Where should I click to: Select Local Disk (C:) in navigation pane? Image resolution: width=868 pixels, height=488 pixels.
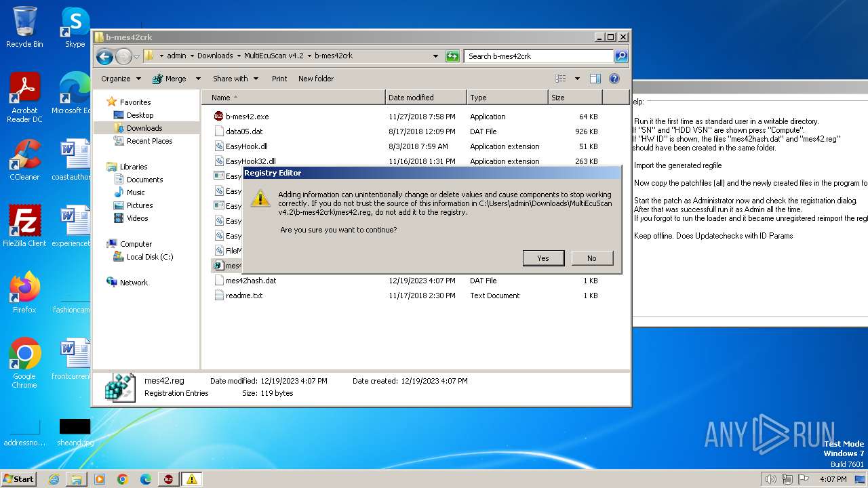[x=150, y=257]
